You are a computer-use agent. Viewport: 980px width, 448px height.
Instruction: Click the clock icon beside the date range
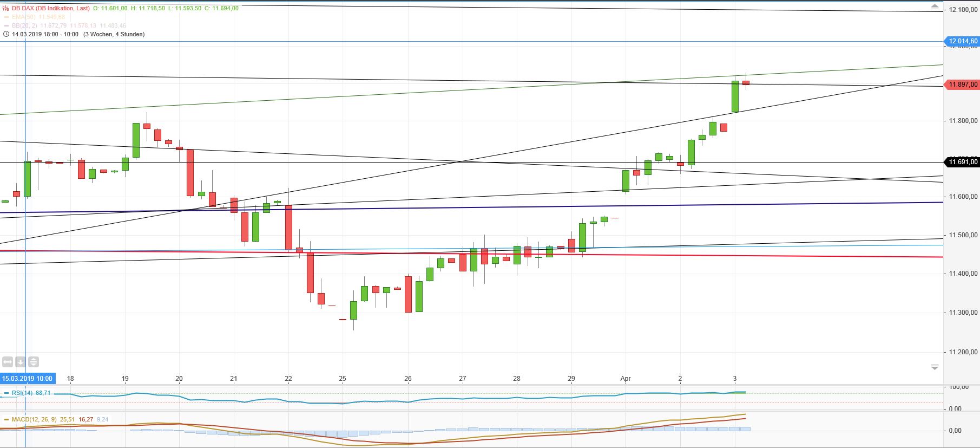click(x=6, y=34)
